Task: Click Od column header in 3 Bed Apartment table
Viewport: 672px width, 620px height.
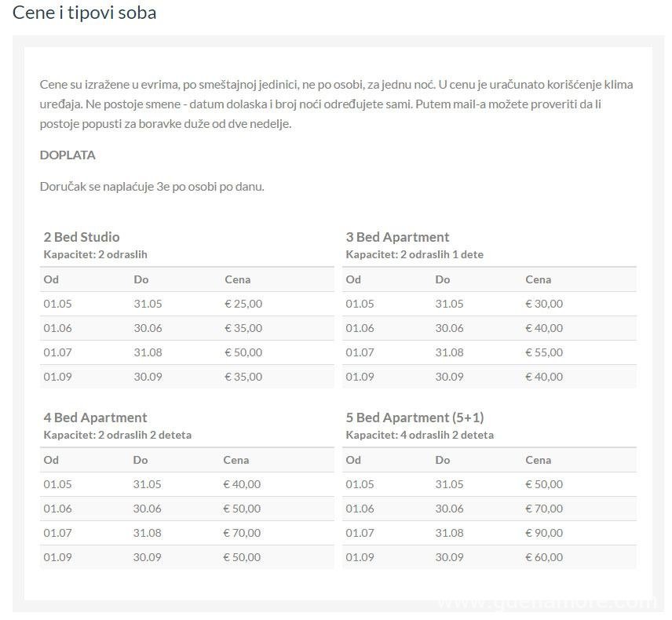Action: pos(353,279)
